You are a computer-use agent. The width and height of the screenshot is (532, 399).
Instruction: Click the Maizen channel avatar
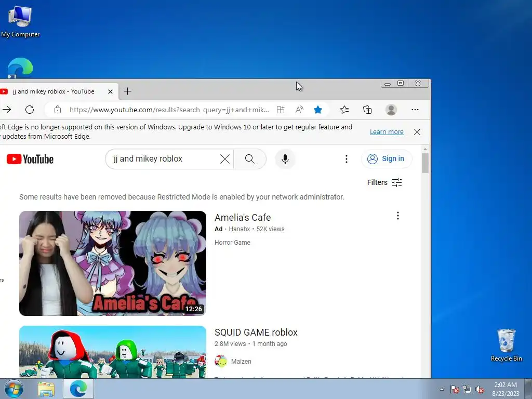221,362
